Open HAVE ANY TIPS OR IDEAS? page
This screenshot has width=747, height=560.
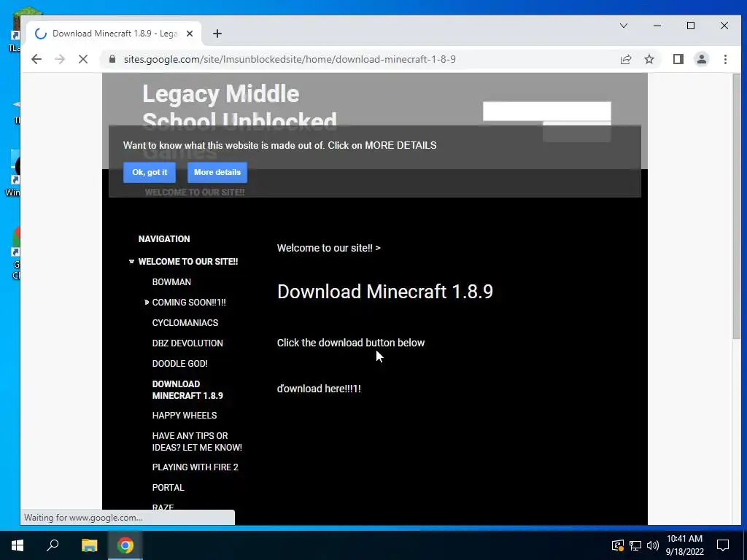[197, 441]
